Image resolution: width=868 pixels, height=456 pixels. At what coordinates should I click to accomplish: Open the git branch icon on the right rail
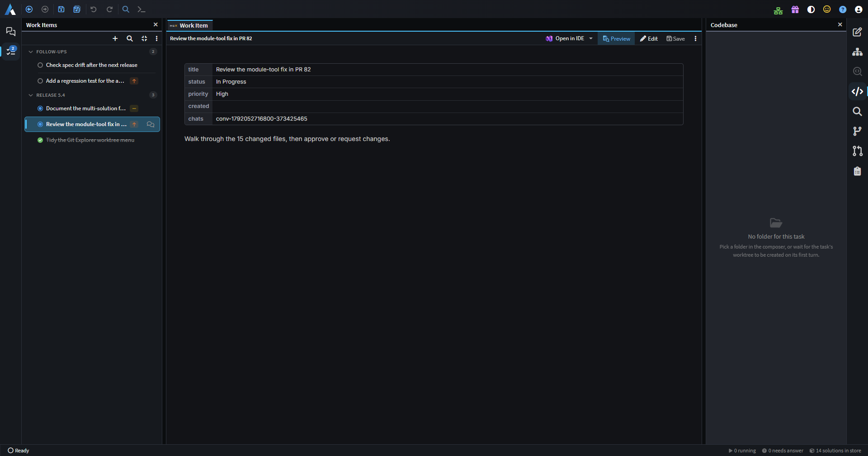pyautogui.click(x=857, y=131)
